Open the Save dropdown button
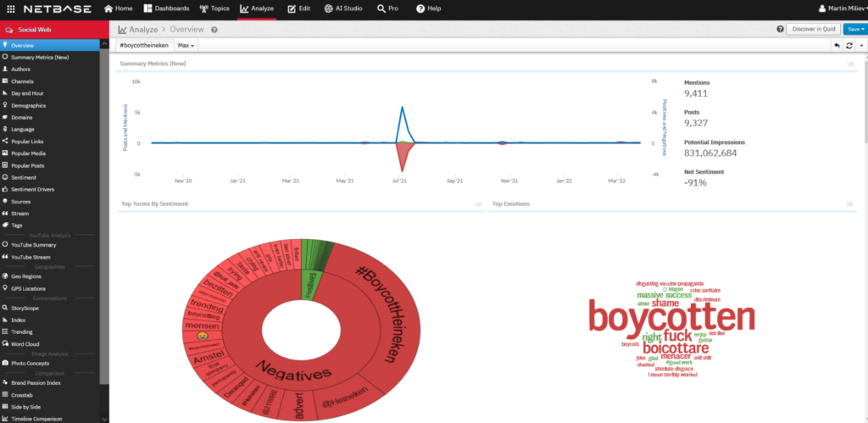The width and height of the screenshot is (868, 423). pyautogui.click(x=855, y=30)
